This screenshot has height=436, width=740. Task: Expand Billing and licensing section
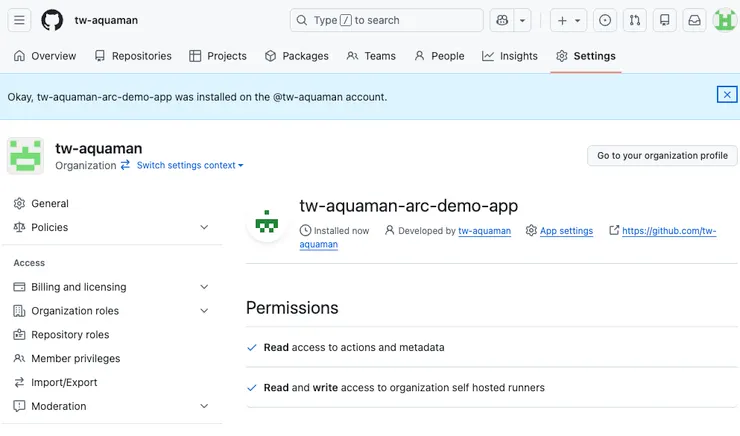point(204,287)
